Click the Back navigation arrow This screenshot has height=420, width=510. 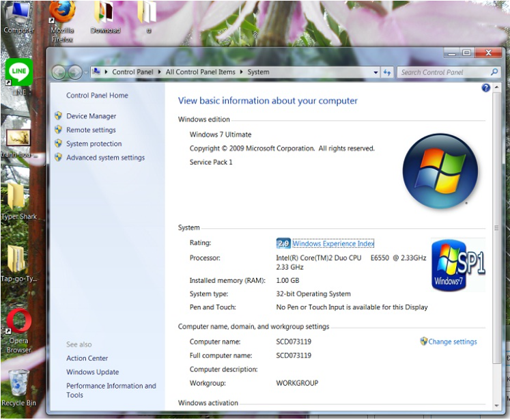point(59,72)
